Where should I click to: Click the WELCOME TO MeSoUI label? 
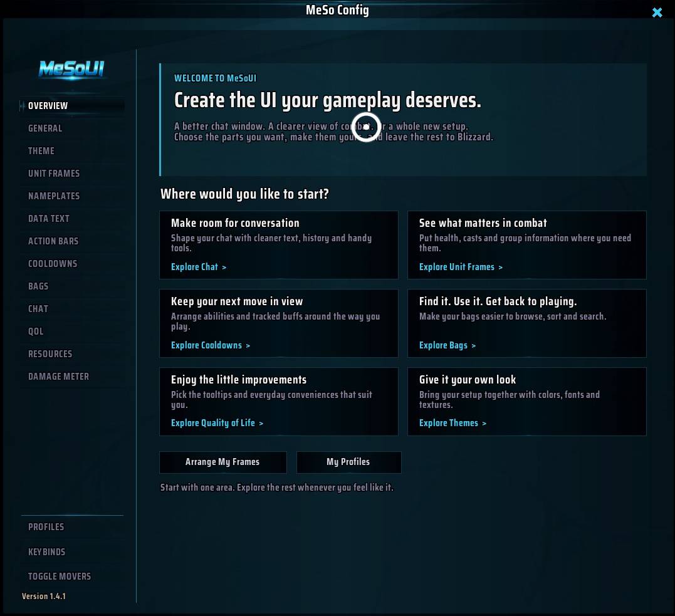[215, 78]
